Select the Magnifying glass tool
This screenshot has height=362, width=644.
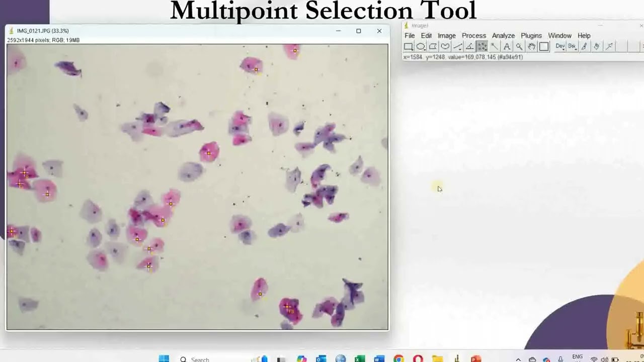coord(519,47)
